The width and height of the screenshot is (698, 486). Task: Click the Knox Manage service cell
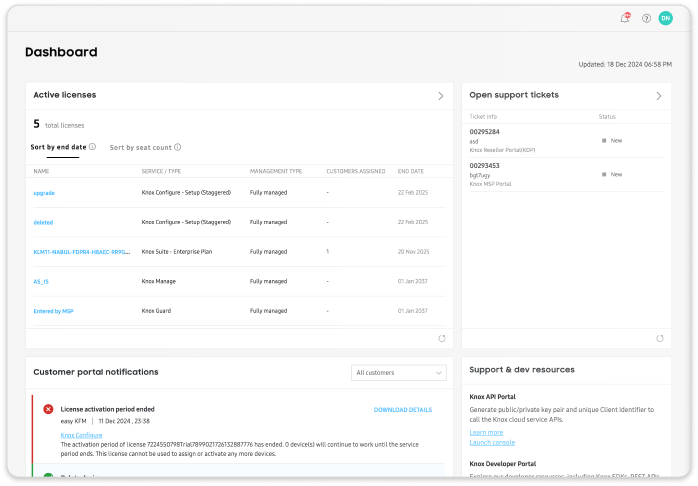(158, 281)
